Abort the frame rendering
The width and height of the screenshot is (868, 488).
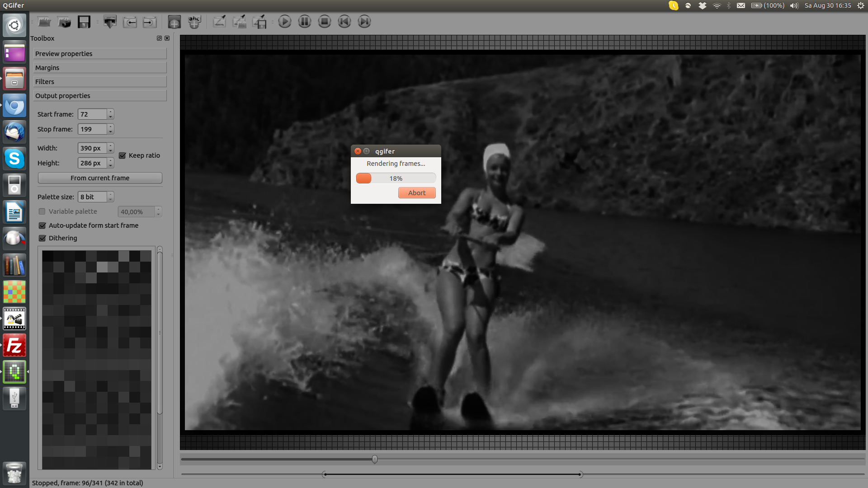pos(416,193)
